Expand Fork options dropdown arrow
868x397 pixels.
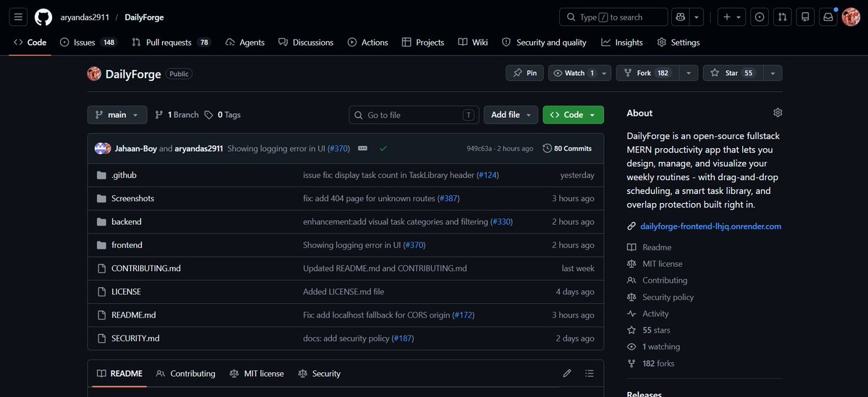(689, 73)
